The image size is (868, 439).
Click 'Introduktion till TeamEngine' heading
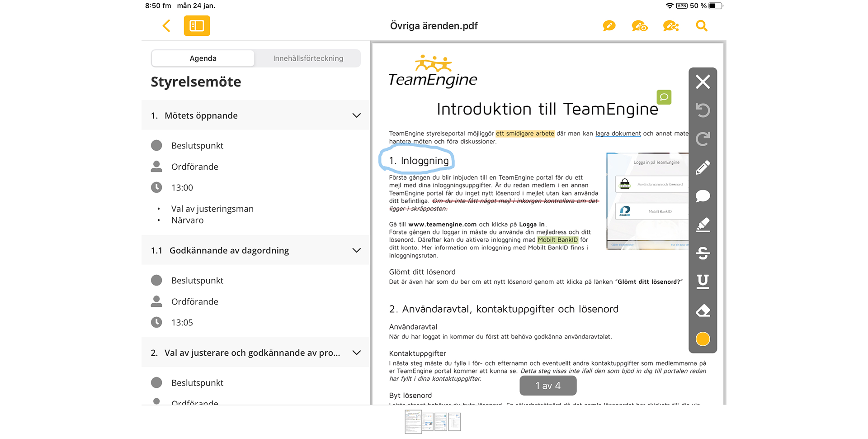(547, 109)
